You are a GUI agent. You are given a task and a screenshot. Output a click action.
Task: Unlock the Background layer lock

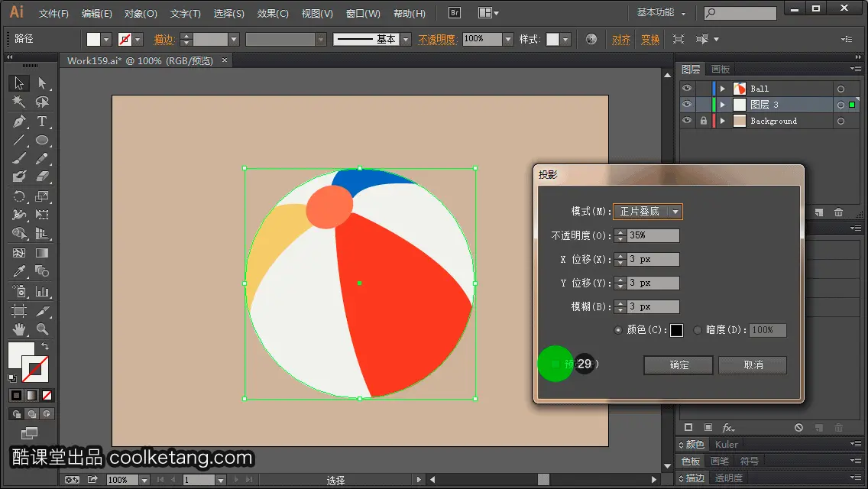703,121
